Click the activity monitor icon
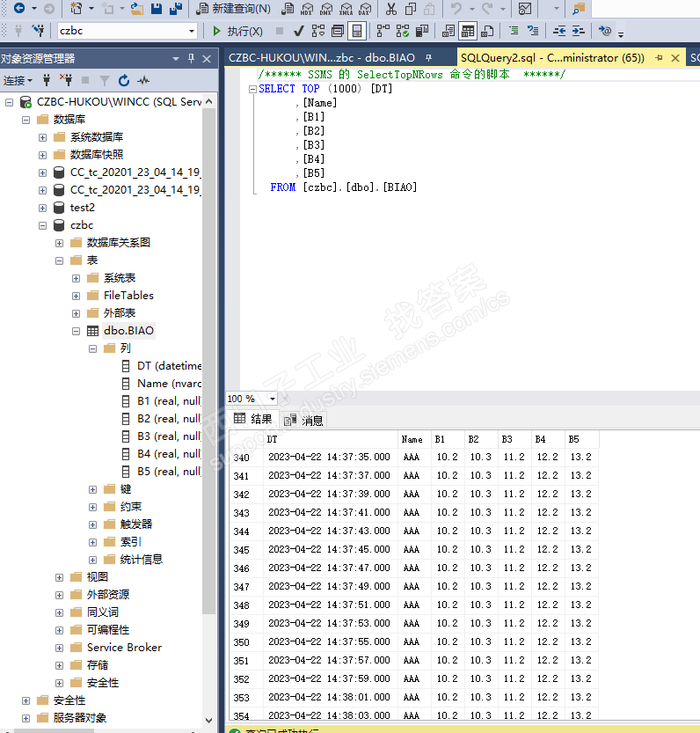The image size is (700, 733). click(525, 9)
